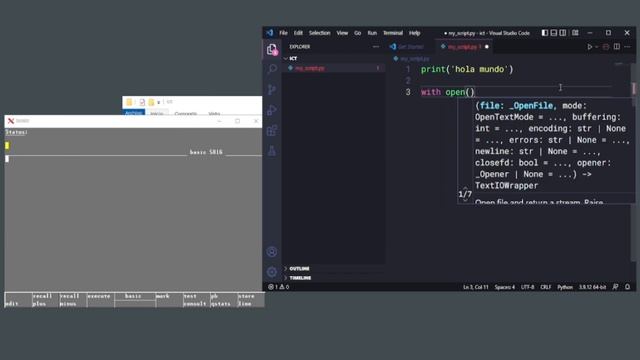The image size is (640, 360).
Task: Open the Manage gear icon in VS Code
Action: [272, 271]
